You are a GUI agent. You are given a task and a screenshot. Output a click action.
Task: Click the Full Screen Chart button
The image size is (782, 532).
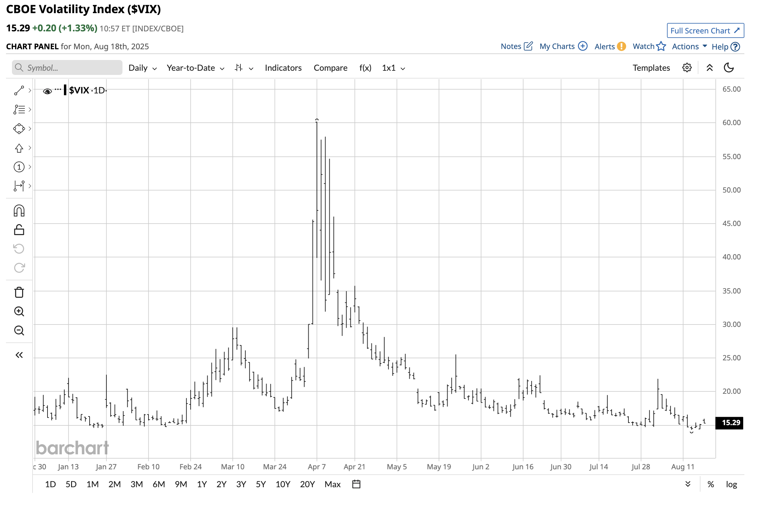coord(705,31)
